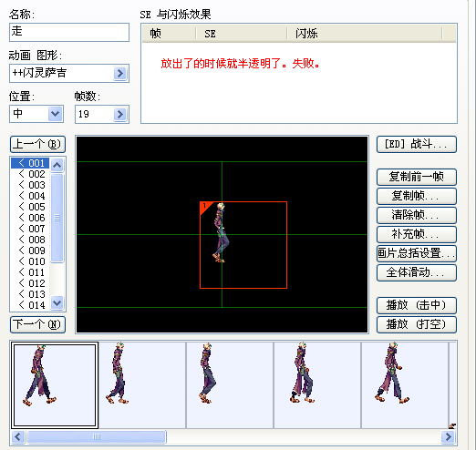Play animation with 播放 (击中)
The image size is (476, 450).
(417, 305)
